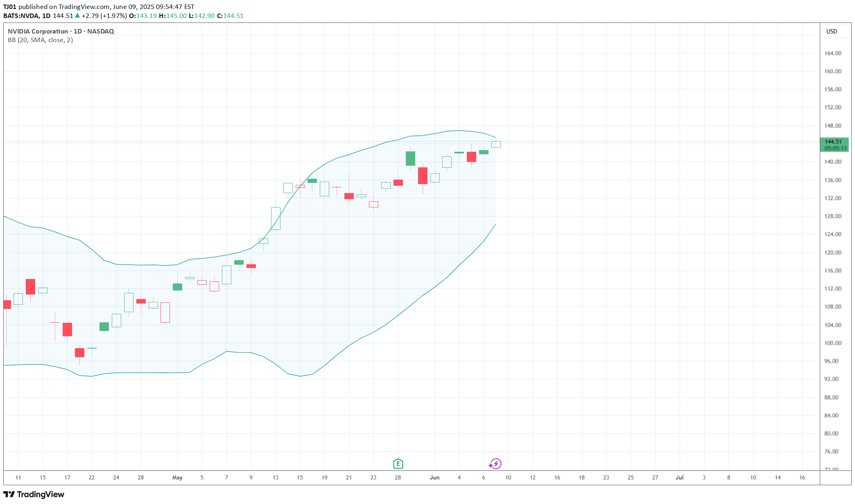Click the '28' date after May 23

398,477
